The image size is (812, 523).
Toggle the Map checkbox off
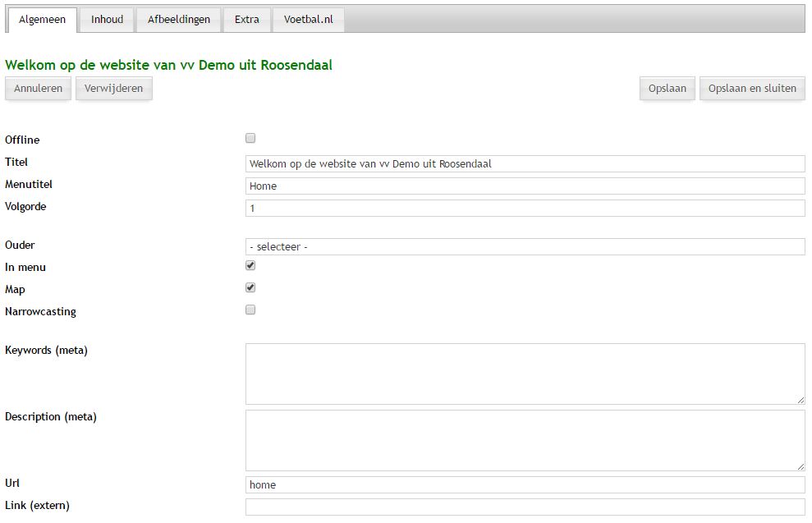point(250,287)
